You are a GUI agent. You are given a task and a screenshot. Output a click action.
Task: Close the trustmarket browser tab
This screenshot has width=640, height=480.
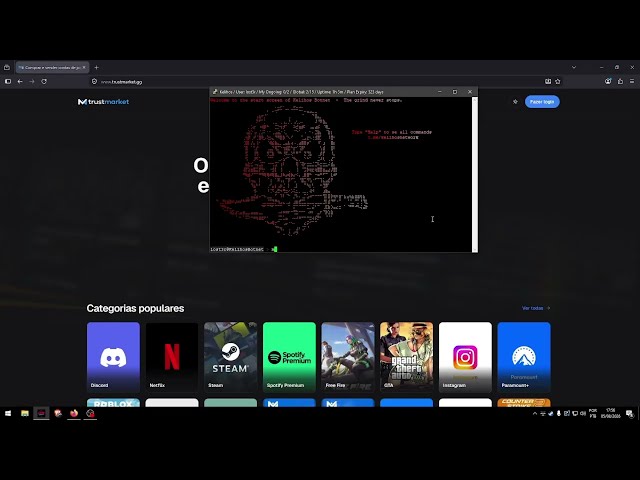coord(84,67)
